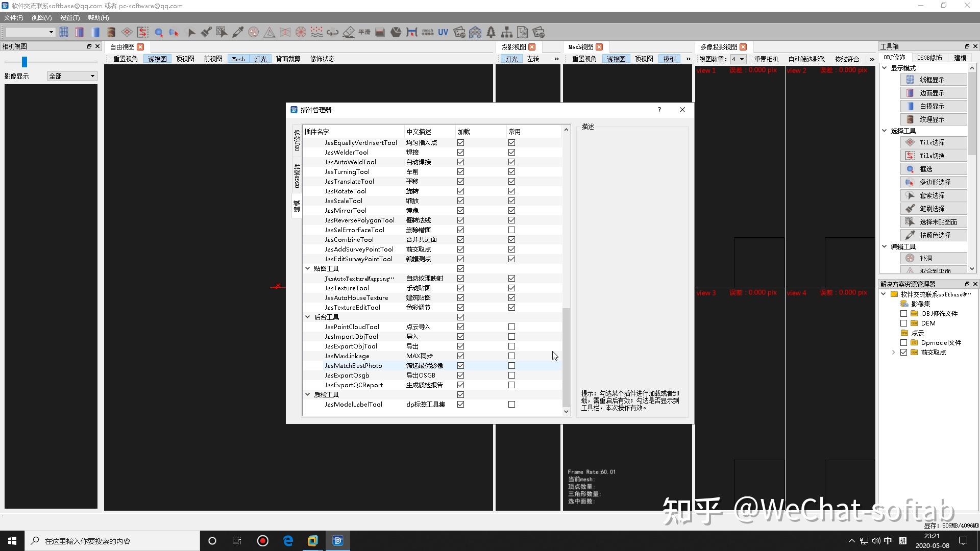Expand the 前交取点 tree node

893,353
